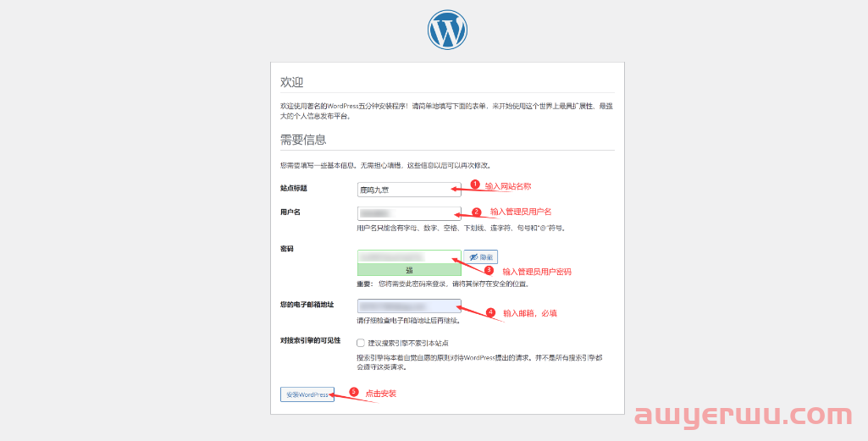Click the username input field
This screenshot has height=441, width=868.
click(409, 213)
